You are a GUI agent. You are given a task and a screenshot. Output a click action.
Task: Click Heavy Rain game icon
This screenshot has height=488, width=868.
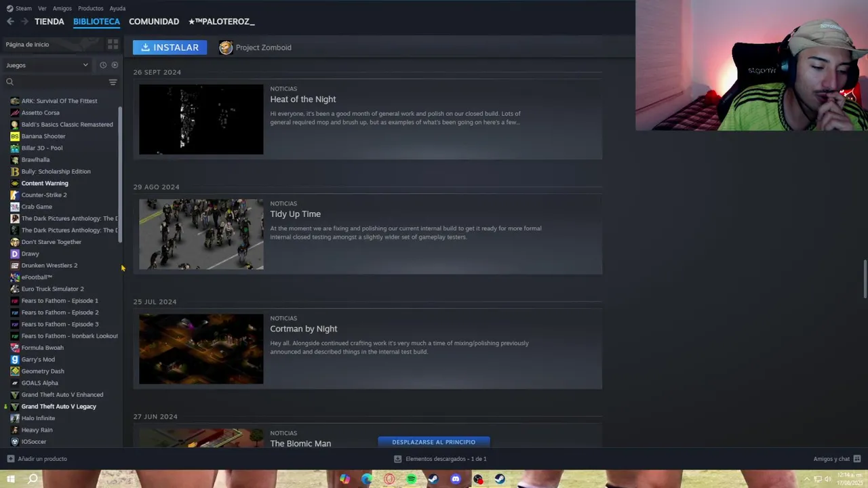[15, 430]
